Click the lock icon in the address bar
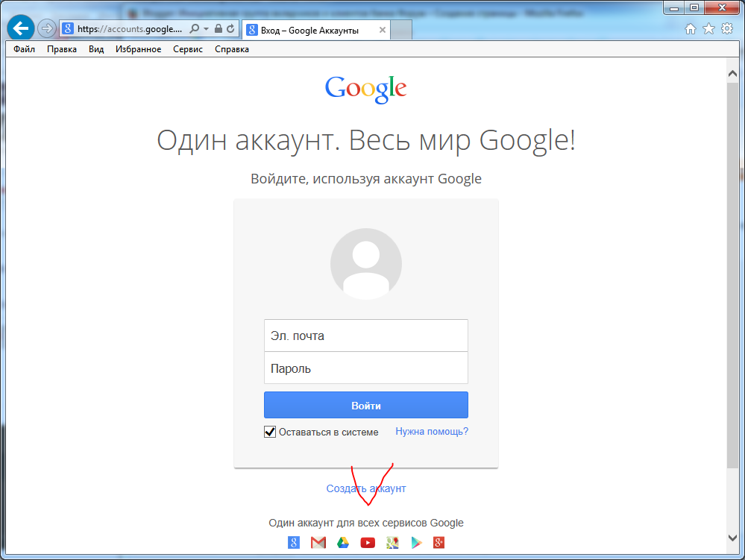The image size is (745, 560). point(219,28)
